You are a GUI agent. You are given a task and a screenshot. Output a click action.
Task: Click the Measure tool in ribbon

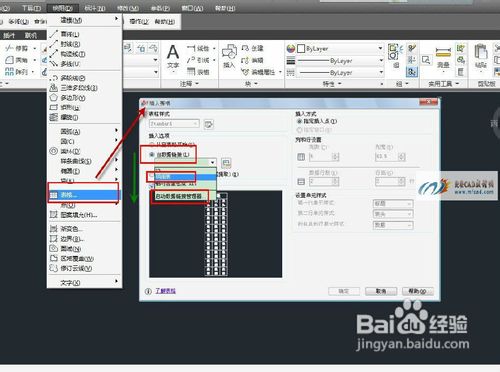click(443, 57)
